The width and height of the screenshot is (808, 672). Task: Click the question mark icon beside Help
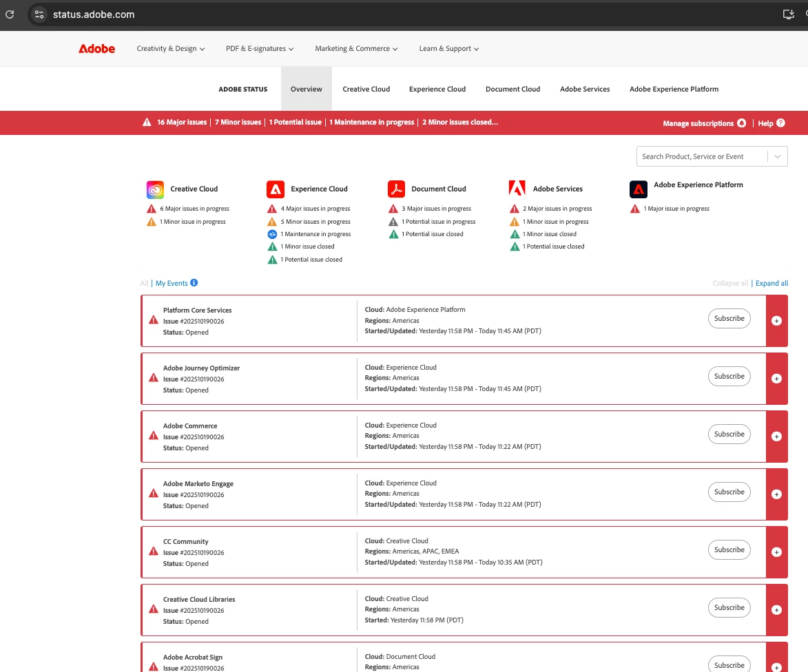[x=780, y=123]
